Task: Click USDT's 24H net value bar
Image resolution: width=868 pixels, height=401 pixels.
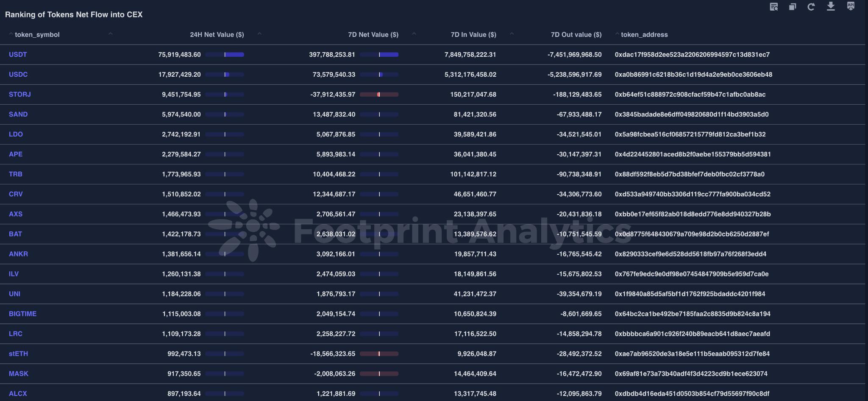Action: [234, 55]
